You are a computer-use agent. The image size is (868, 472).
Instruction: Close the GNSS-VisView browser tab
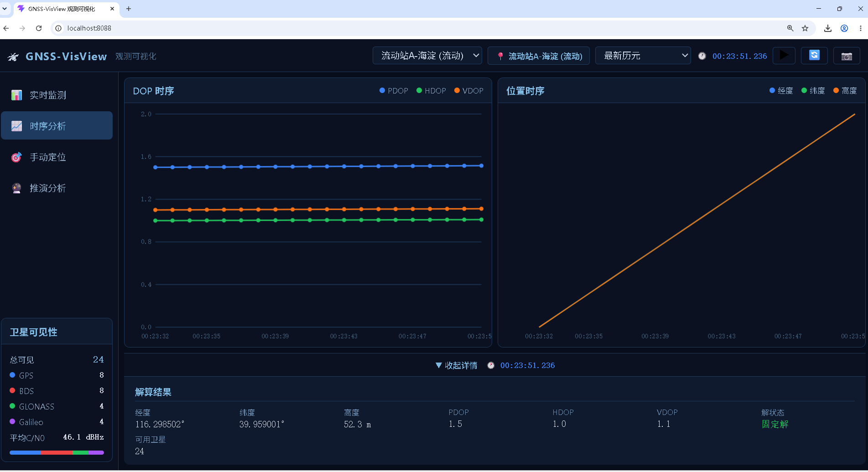click(112, 9)
